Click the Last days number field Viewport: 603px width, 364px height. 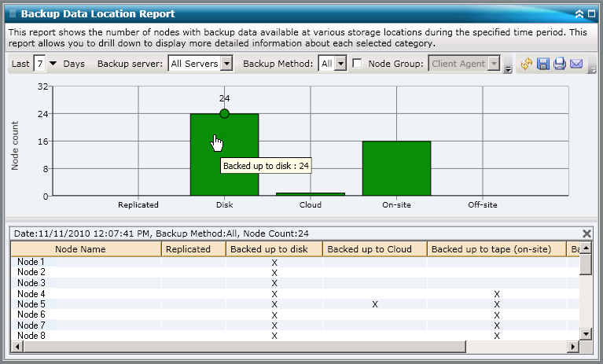[x=39, y=64]
